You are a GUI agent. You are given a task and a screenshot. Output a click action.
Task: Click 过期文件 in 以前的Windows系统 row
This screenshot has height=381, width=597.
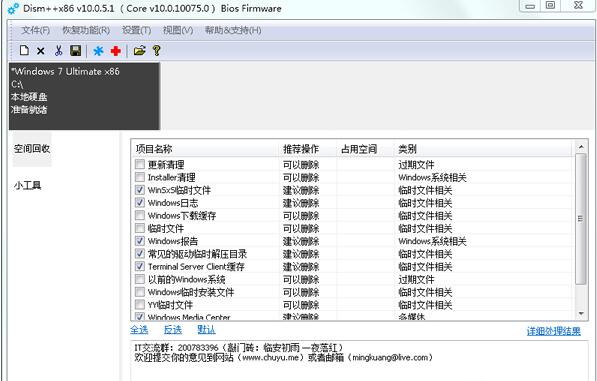click(416, 279)
